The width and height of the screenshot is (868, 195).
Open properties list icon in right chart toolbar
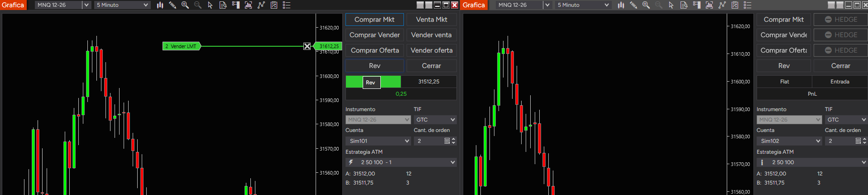click(748, 5)
